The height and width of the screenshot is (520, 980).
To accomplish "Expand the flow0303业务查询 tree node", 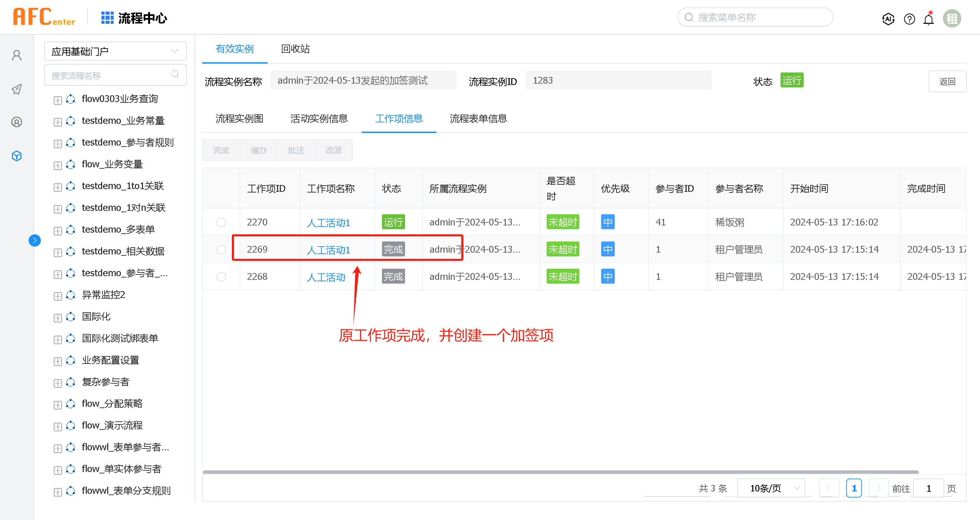I will (58, 100).
